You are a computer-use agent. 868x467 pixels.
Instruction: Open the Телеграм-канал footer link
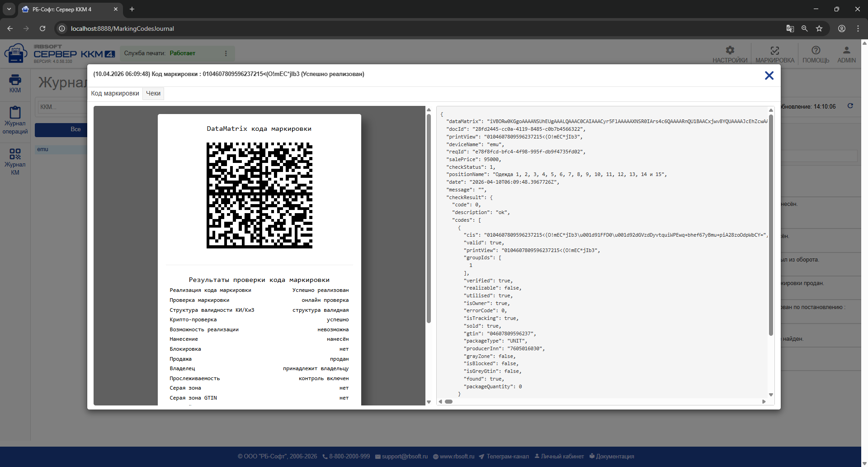[504, 457]
